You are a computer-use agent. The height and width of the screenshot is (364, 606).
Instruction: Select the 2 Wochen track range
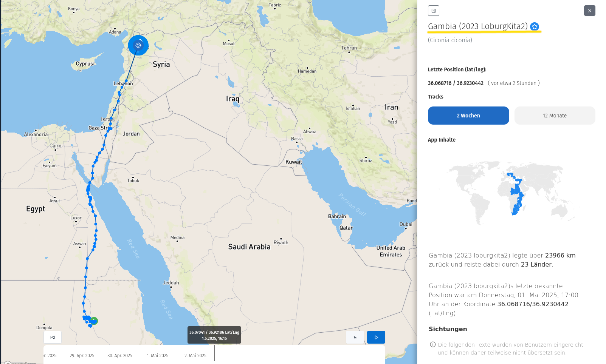tap(468, 116)
